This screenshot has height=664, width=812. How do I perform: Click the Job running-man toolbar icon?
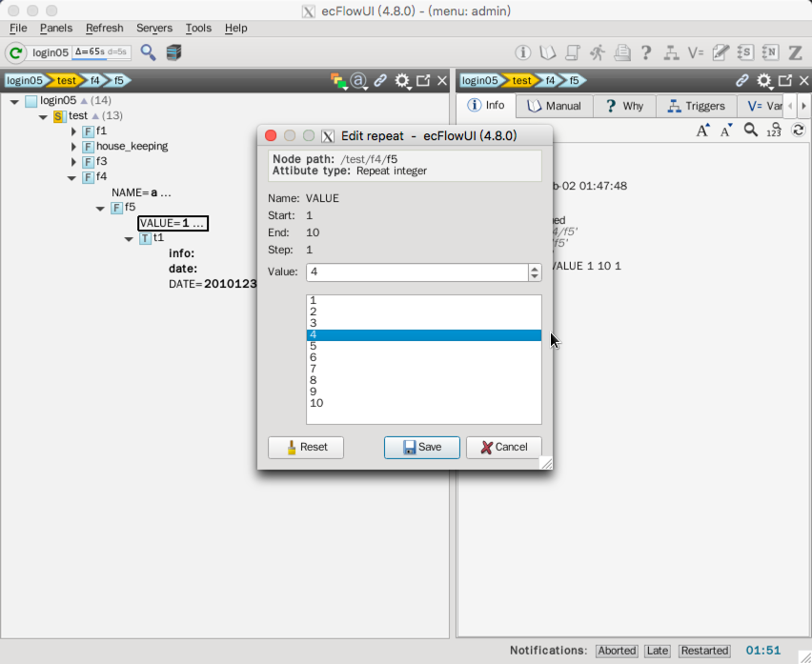pyautogui.click(x=598, y=52)
